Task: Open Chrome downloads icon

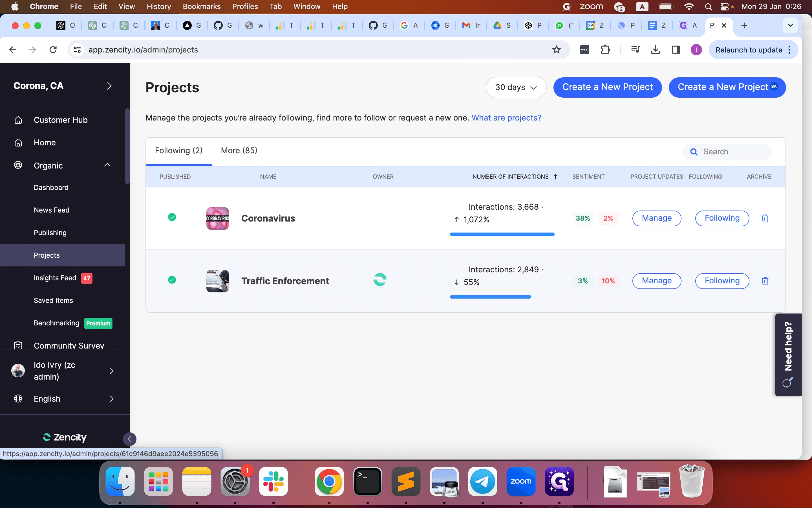Action: click(x=655, y=50)
